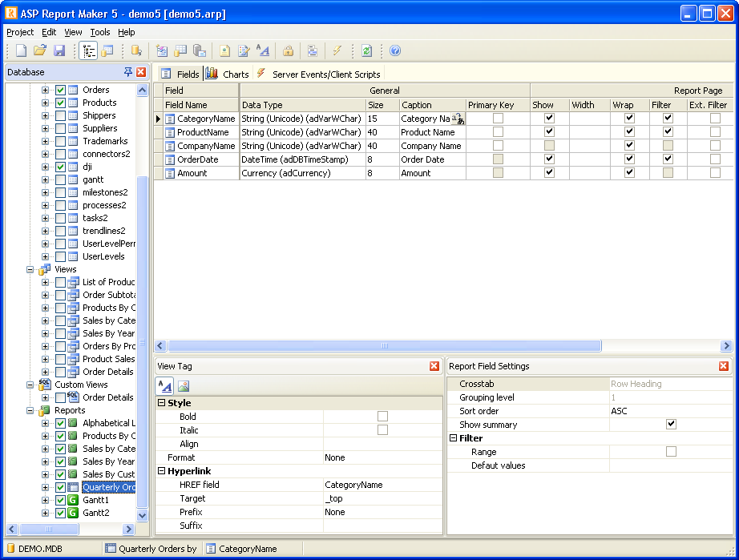This screenshot has width=739, height=560.
Task: Click the Custom Views SQL folder icon
Action: tap(44, 385)
